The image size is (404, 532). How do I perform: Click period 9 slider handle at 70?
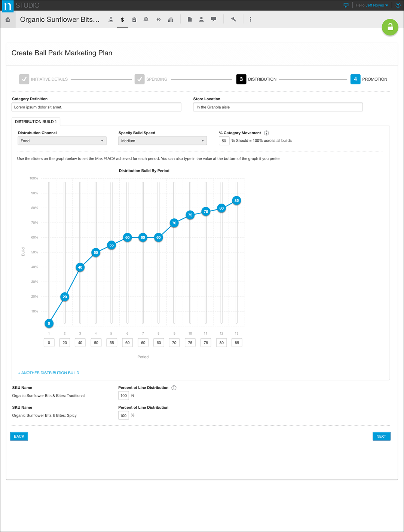174,223
